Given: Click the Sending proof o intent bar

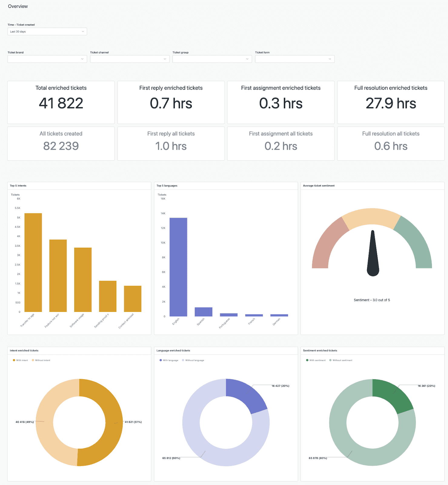Looking at the screenshot, I should [108, 296].
